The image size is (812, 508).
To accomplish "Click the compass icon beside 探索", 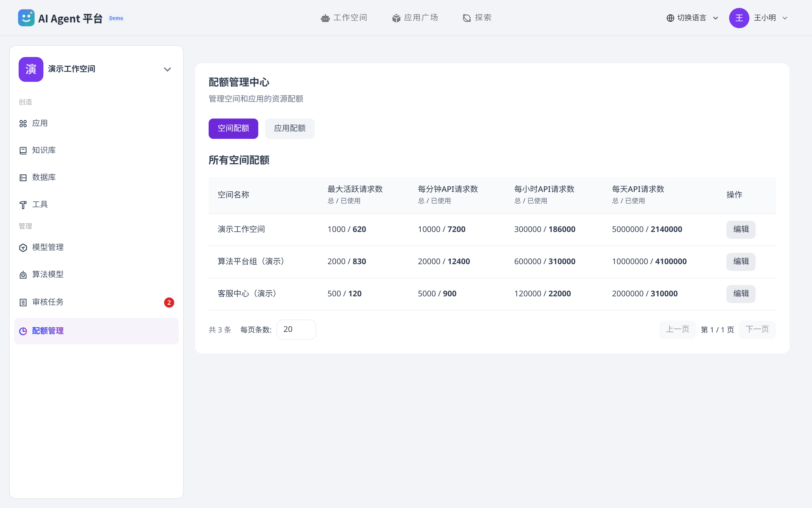I will (x=467, y=18).
